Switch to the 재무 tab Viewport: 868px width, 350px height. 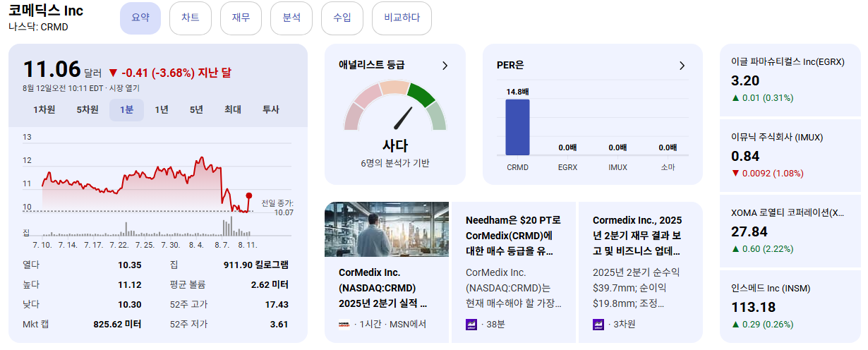241,18
